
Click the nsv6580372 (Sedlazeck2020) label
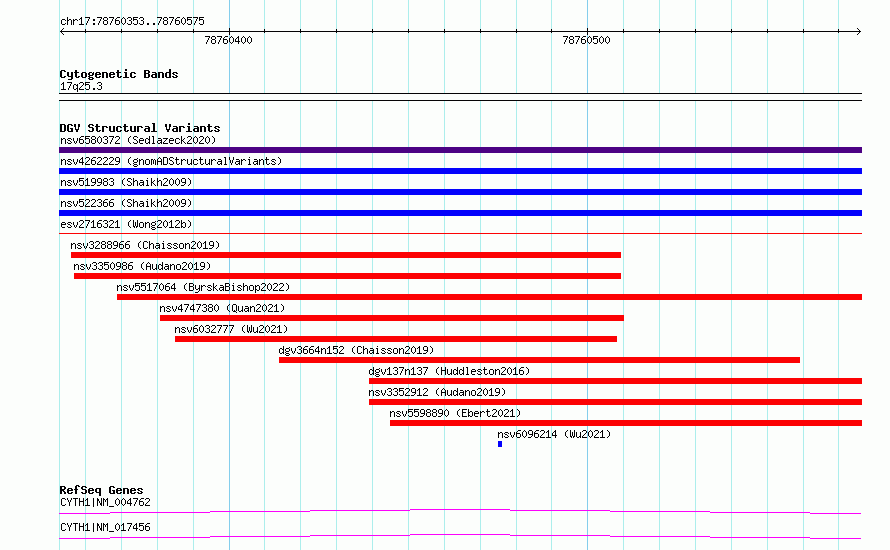[138, 140]
